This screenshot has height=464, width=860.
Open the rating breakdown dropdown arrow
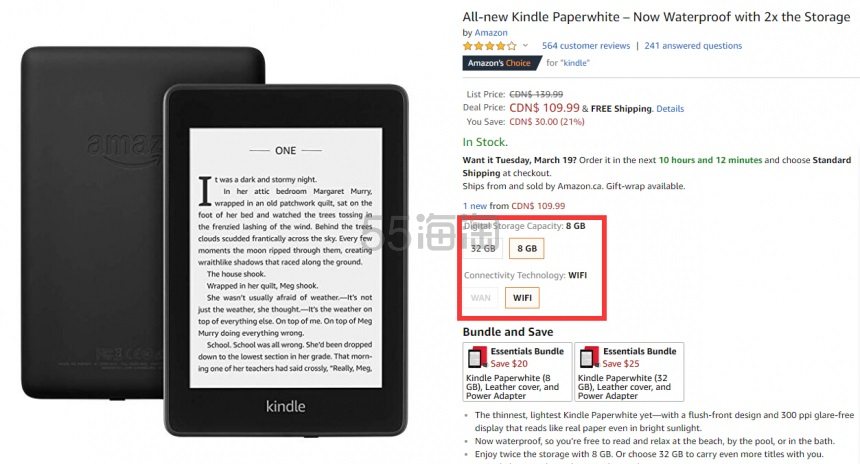pos(525,46)
